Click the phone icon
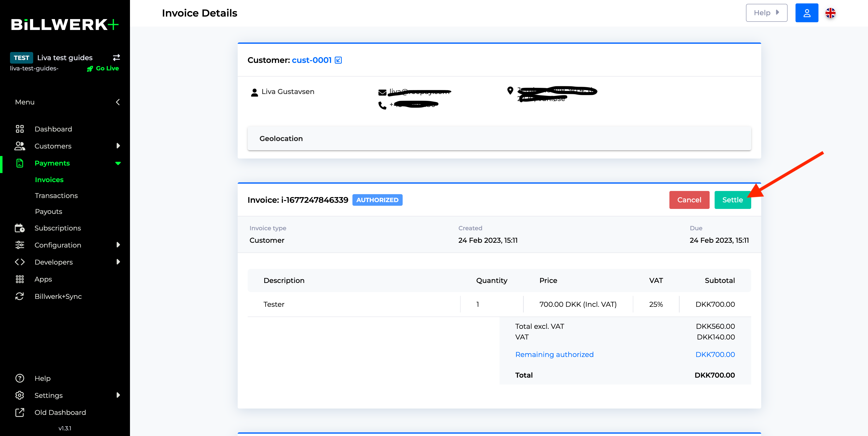 [x=382, y=106]
